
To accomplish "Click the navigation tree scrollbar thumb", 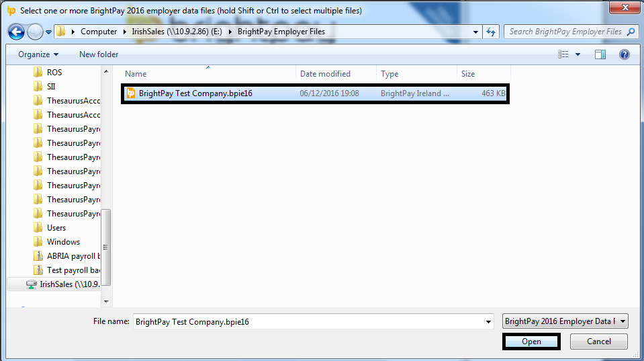I will 106,247.
